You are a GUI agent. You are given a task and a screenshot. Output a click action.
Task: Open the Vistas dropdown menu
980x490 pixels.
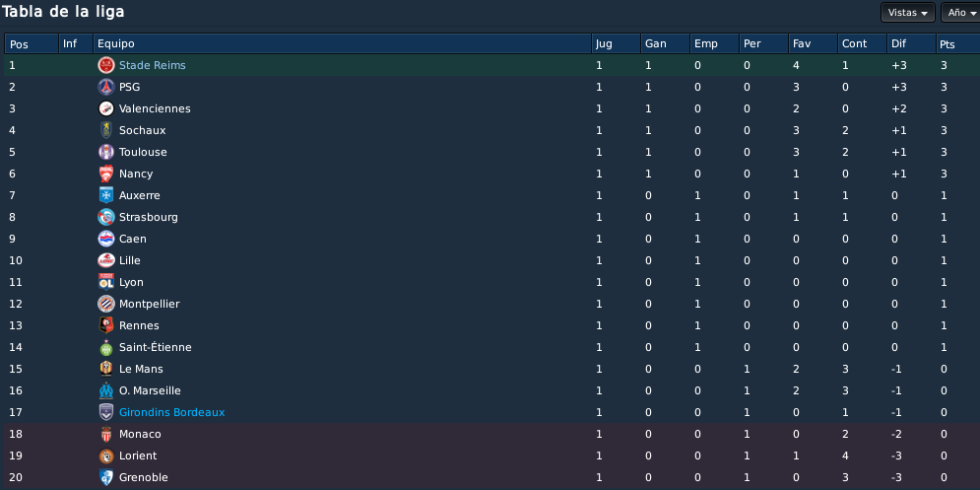(x=907, y=13)
